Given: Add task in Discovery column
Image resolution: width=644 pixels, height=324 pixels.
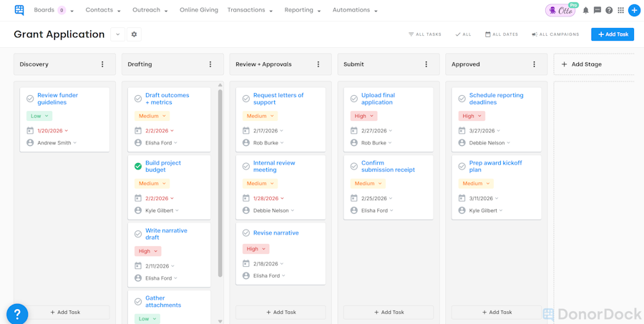Looking at the screenshot, I should click(65, 312).
